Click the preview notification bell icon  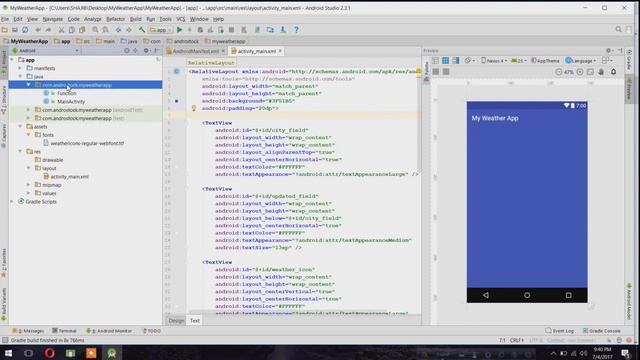point(613,72)
